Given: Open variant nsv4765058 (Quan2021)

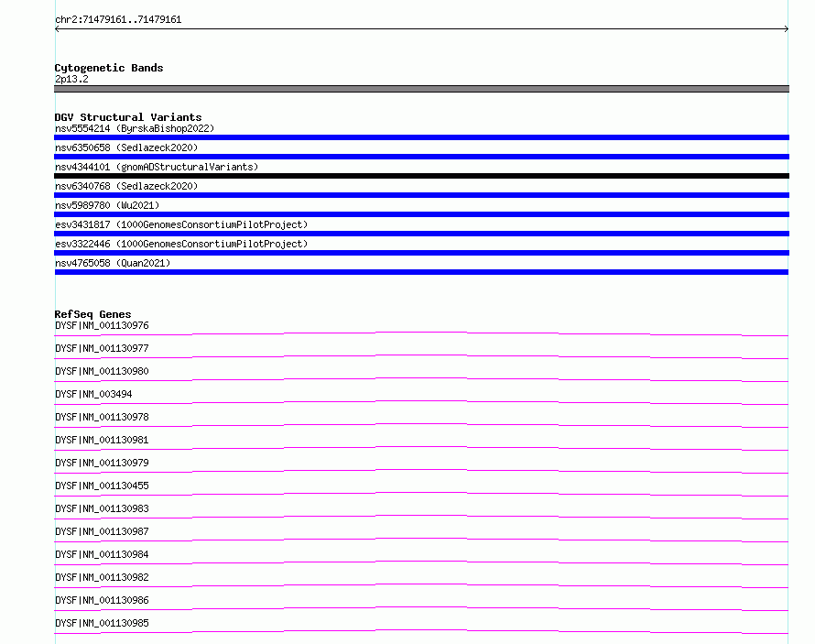Looking at the screenshot, I should click(x=113, y=263).
